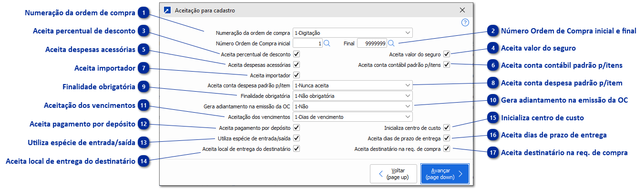Click the 'Final' field label
644x190 pixels.
(x=349, y=43)
